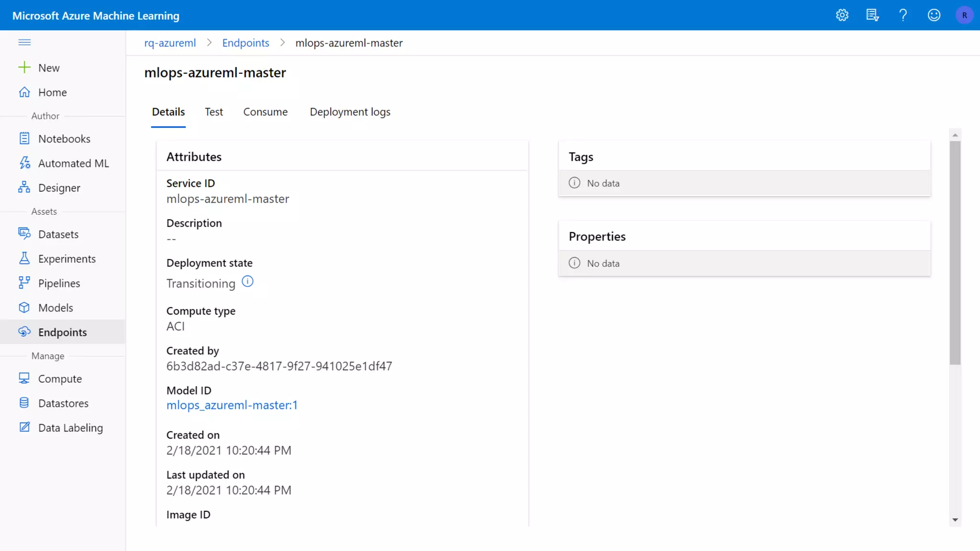Open the settings gear icon
Viewport: 980px width, 551px height.
(x=842, y=15)
